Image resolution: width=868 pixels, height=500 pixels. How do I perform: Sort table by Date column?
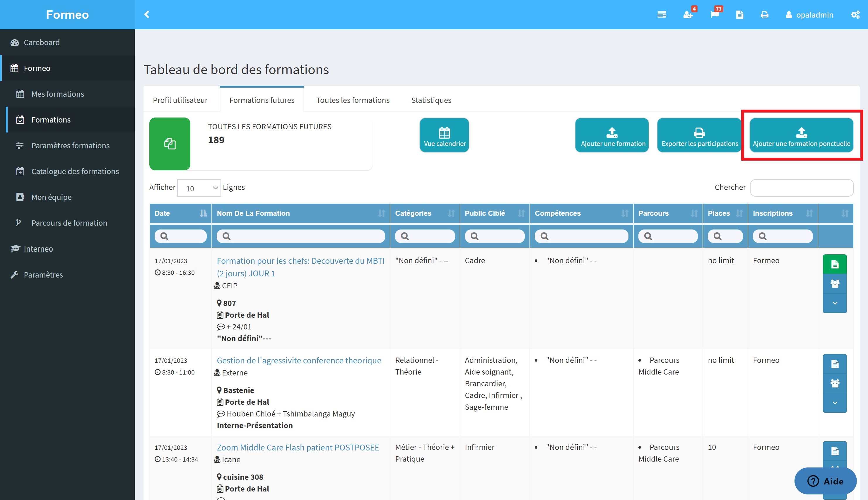click(180, 213)
